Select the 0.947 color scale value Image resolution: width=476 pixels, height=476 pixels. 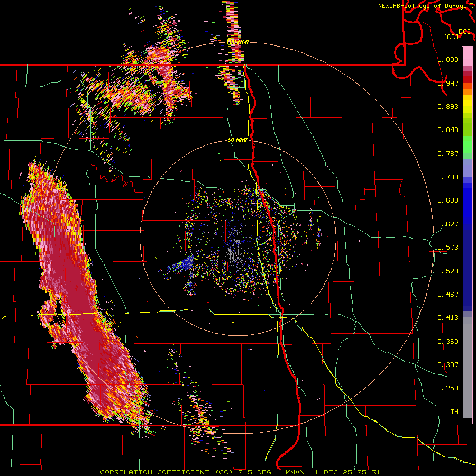448,83
